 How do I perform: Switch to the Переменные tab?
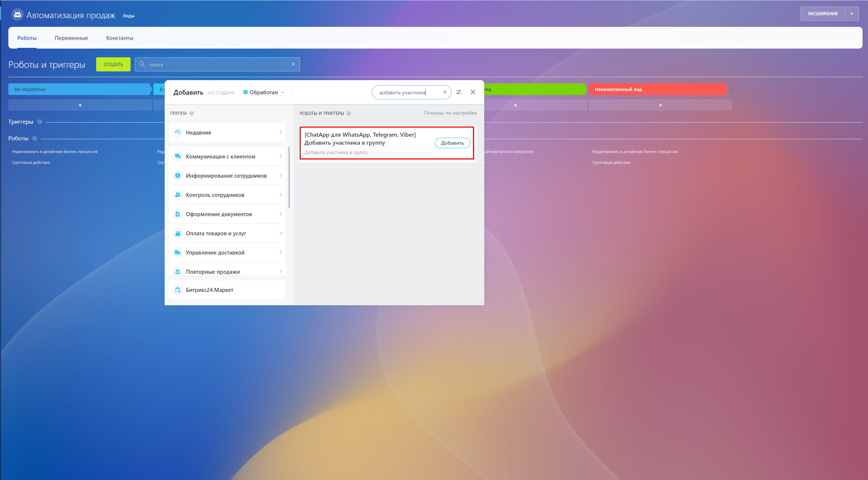coord(71,38)
